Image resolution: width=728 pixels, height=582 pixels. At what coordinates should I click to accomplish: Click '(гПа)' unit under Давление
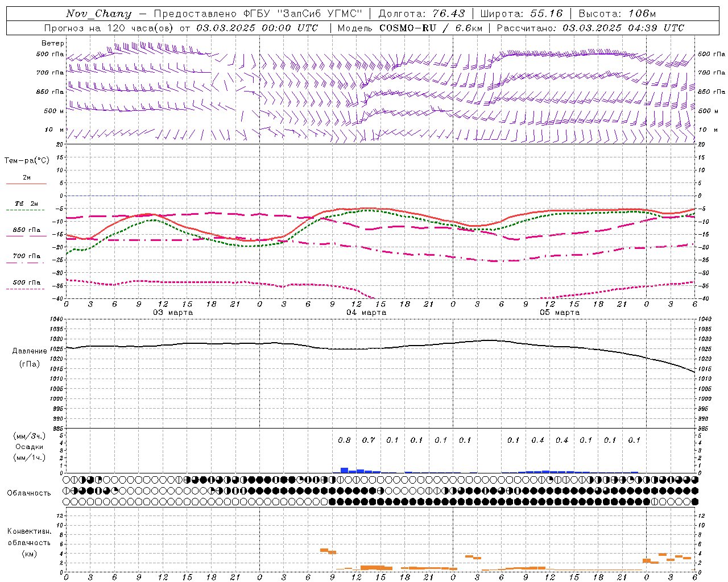(x=30, y=364)
